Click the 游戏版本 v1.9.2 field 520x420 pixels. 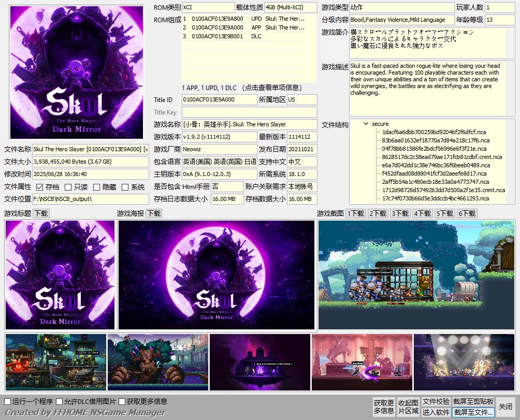219,137
